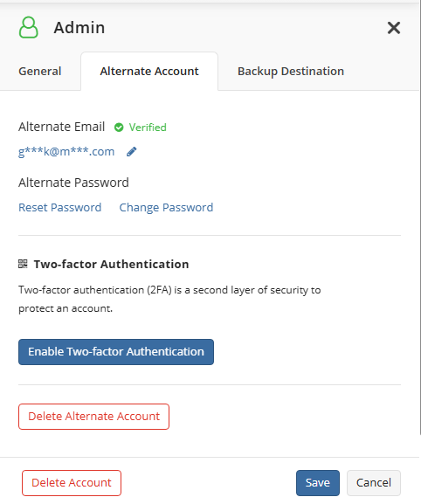Enable Two-factor Authentication
Viewport: 421px width, 504px height.
(116, 352)
